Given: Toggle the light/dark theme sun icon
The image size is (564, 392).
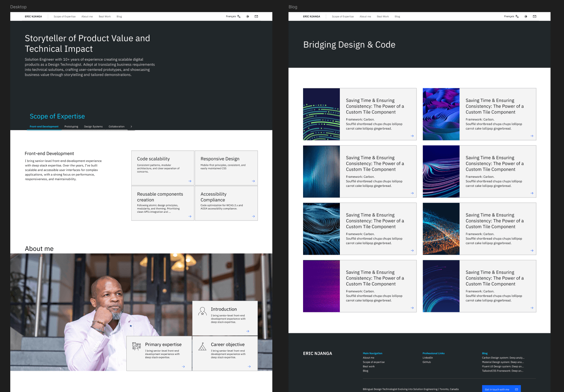Looking at the screenshot, I should coord(247,16).
